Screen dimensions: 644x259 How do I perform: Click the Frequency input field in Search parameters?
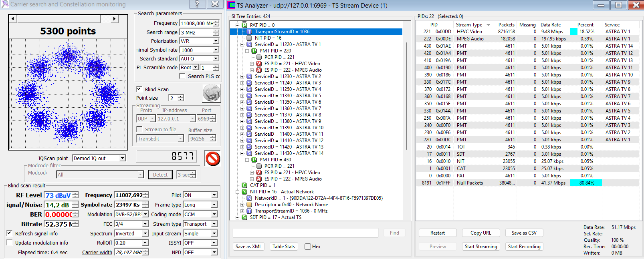click(x=196, y=23)
